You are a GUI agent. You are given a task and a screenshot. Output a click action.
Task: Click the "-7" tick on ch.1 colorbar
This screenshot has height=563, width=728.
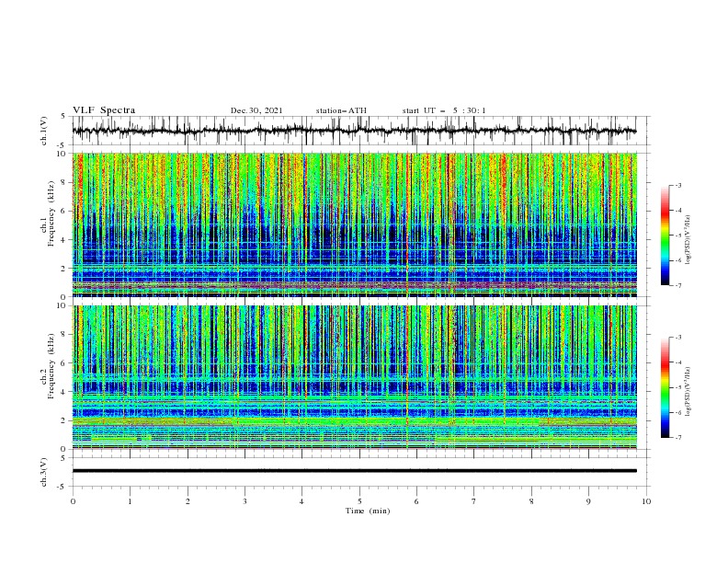pyautogui.click(x=678, y=285)
